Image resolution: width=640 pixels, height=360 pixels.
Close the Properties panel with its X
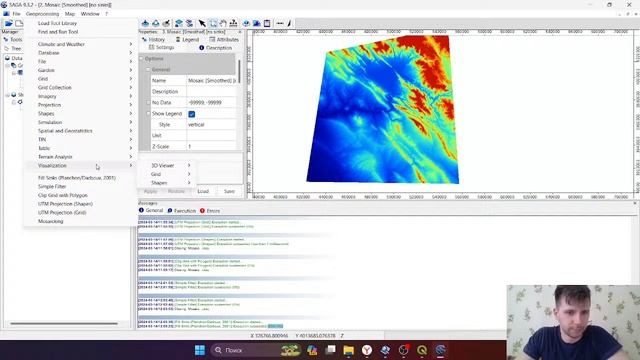tap(240, 31)
